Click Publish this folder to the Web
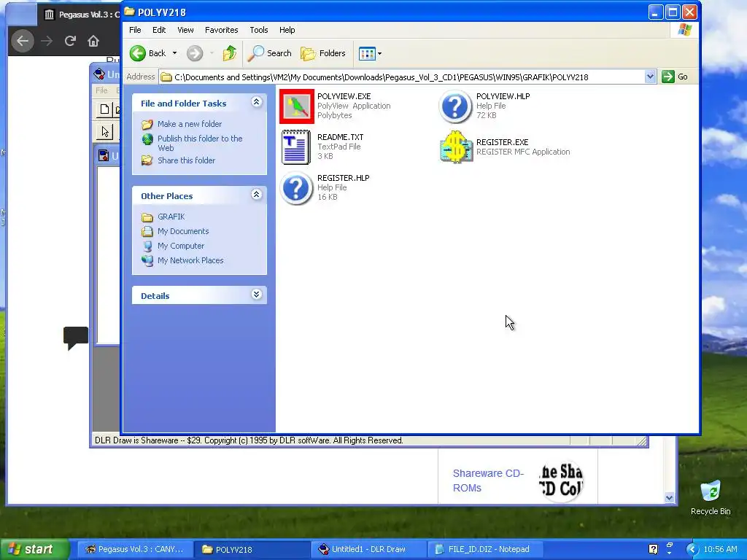747x560 pixels. pyautogui.click(x=200, y=143)
